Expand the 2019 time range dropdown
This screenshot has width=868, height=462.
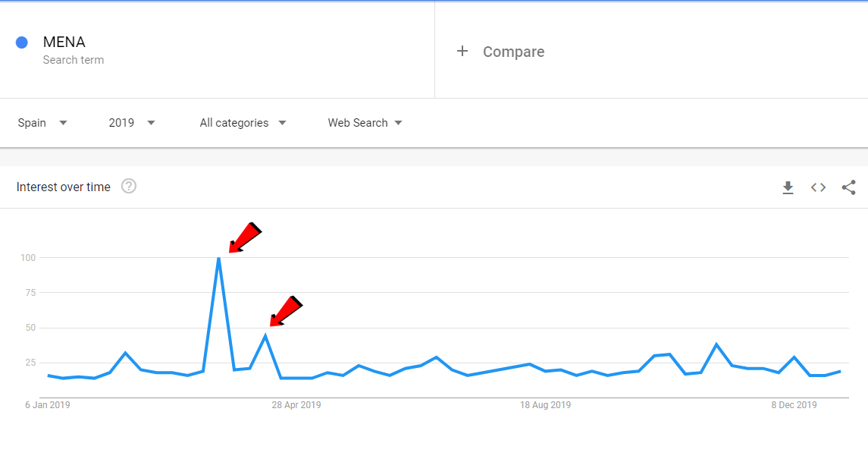[x=132, y=123]
